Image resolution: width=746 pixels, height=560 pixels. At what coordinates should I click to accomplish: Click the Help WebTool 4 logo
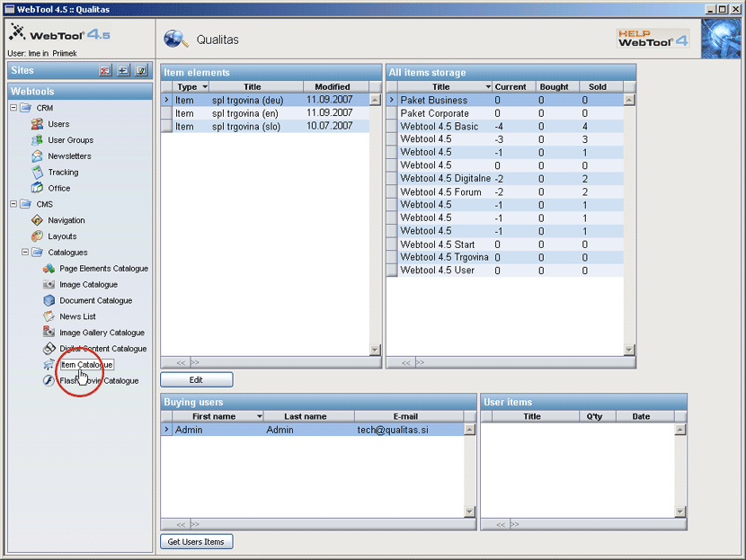pos(653,39)
